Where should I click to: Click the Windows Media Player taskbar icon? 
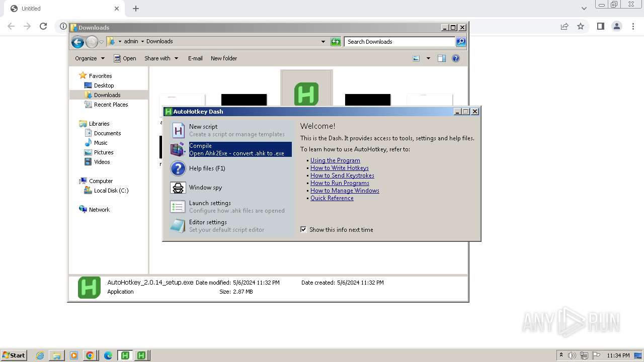[74, 355]
